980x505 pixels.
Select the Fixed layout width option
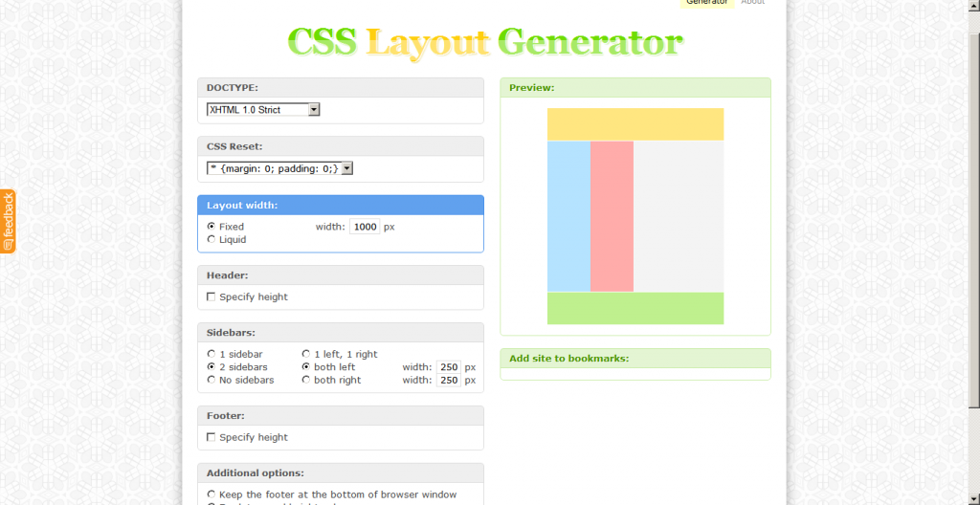(x=212, y=227)
